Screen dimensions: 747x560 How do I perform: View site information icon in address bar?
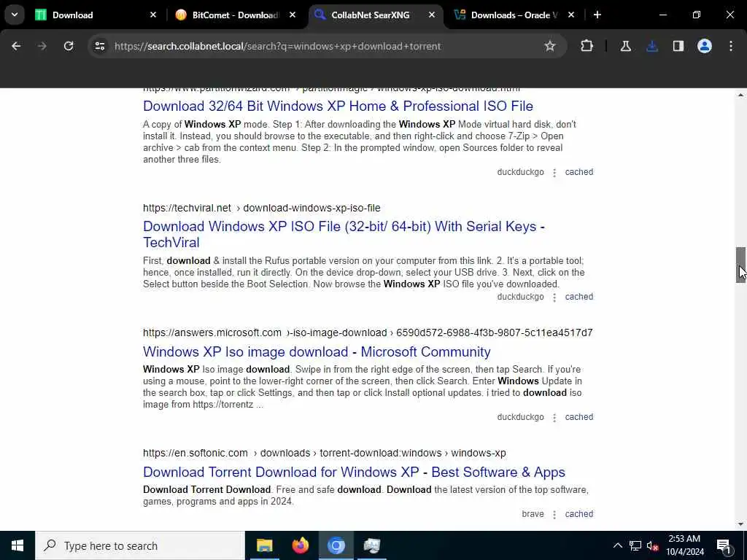pos(99,46)
